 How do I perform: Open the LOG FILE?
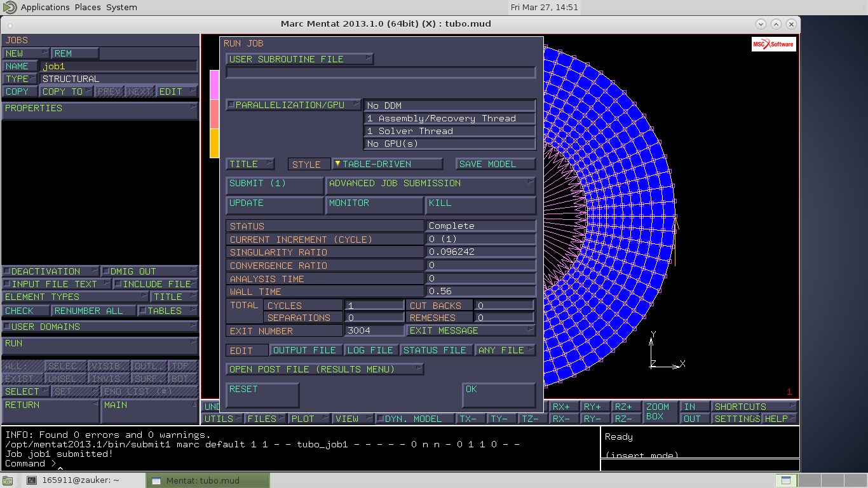(x=372, y=350)
